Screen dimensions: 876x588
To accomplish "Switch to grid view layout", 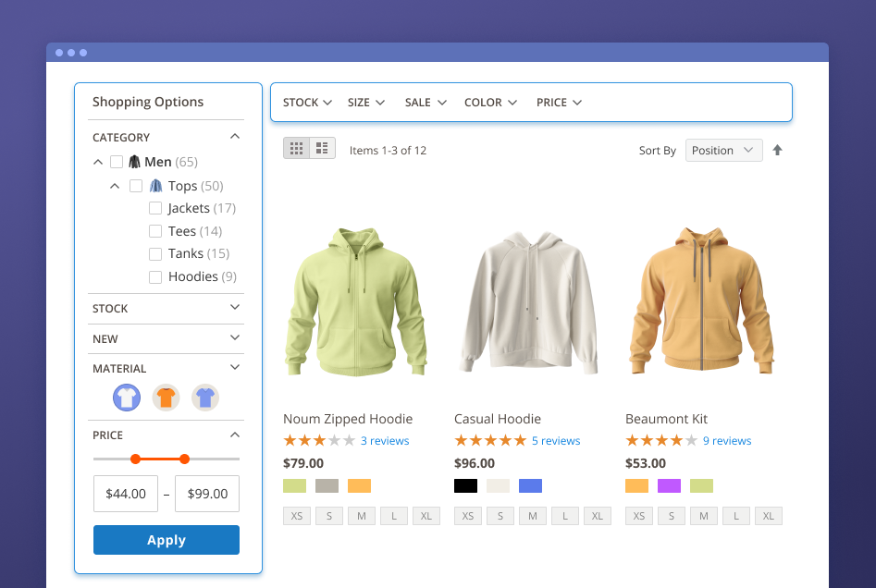I will [296, 149].
